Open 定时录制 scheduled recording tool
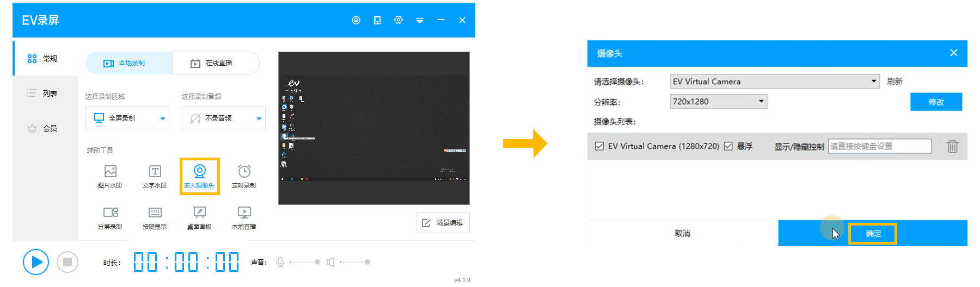The image size is (980, 287). [244, 177]
